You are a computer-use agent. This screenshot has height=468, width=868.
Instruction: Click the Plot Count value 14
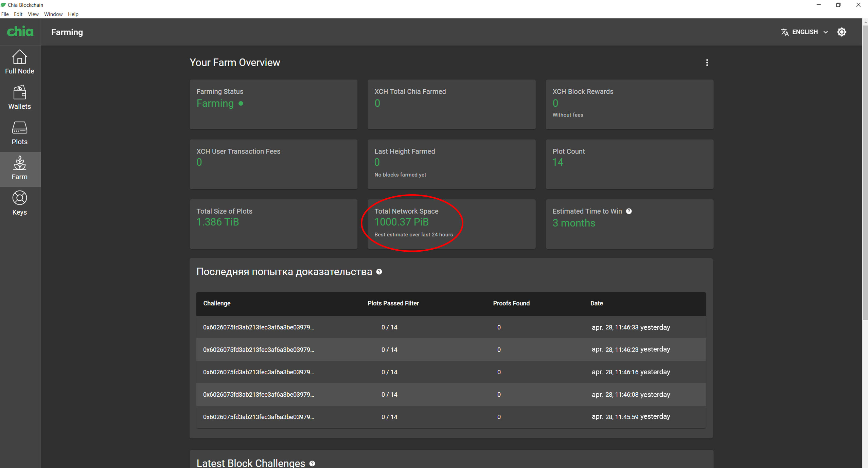pyautogui.click(x=558, y=162)
